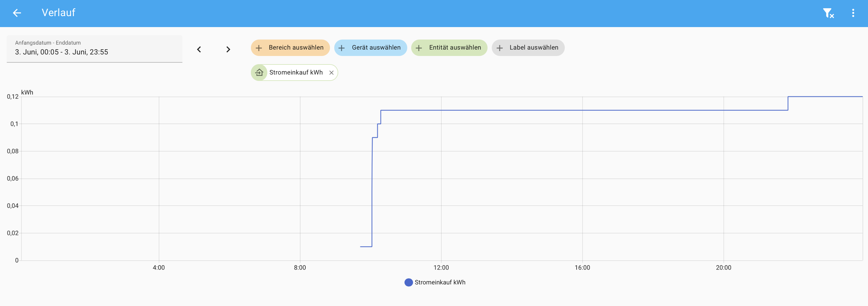Screen dimensions: 868x306
Task: Open the Anfangsdatum - Enddatum date field
Action: [x=94, y=49]
